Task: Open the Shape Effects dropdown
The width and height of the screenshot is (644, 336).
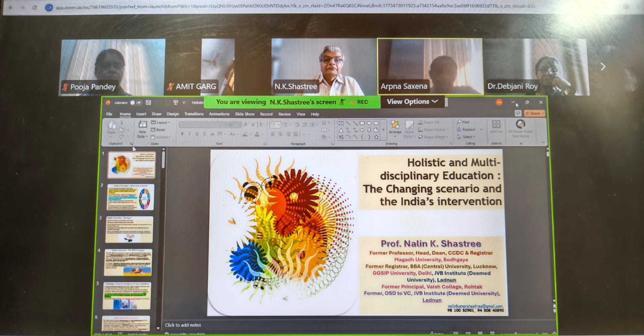Action: coord(433,137)
